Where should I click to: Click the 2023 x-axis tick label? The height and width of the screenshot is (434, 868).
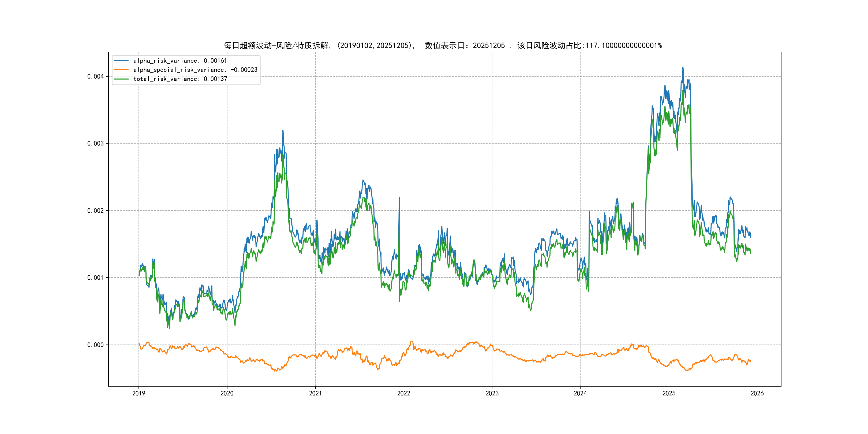click(492, 393)
